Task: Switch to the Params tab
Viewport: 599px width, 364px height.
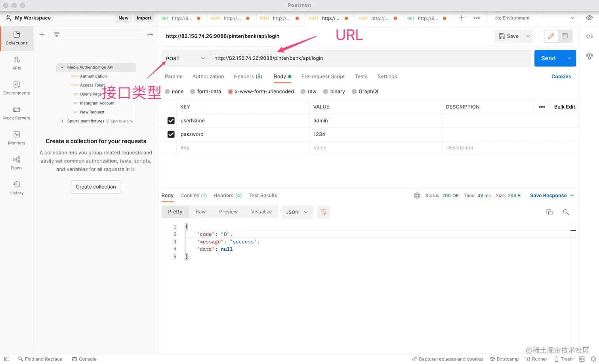Action: pos(174,76)
